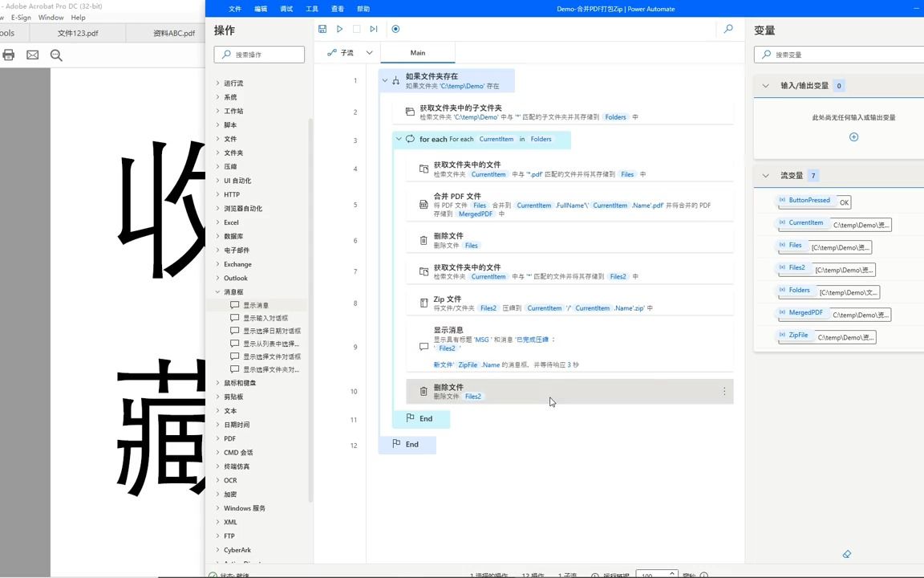Click the stop icon in the toolbar
The image size is (924, 578).
356,29
